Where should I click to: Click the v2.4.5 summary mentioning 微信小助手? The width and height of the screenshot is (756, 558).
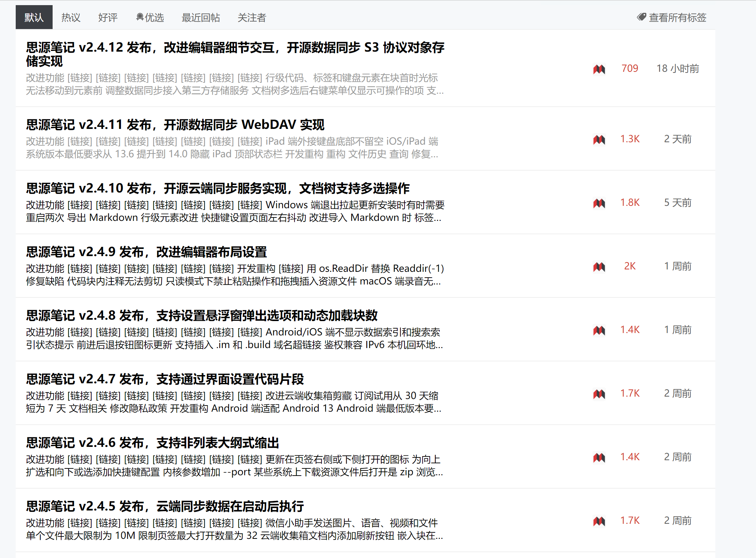(235, 529)
